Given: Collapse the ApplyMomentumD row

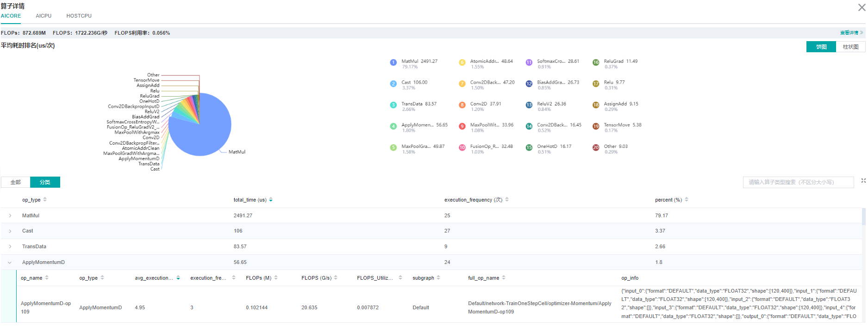Looking at the screenshot, I should (x=10, y=263).
